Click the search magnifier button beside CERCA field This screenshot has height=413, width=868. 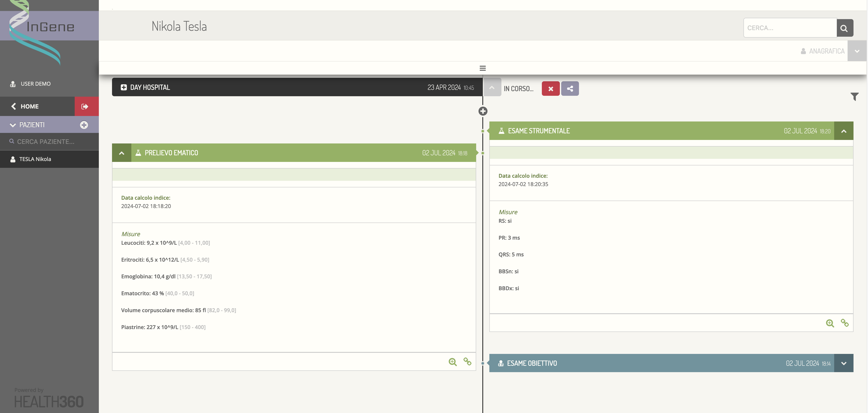tap(845, 28)
